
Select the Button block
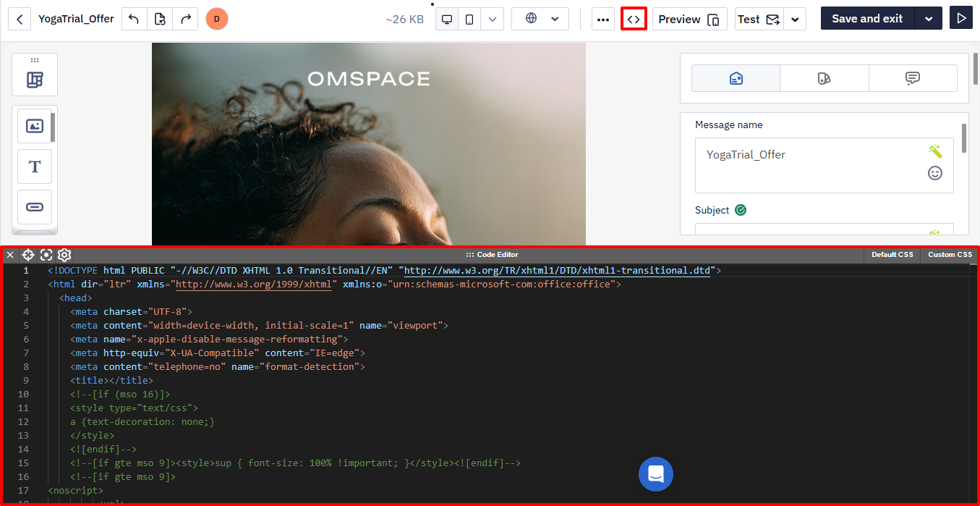(35, 207)
